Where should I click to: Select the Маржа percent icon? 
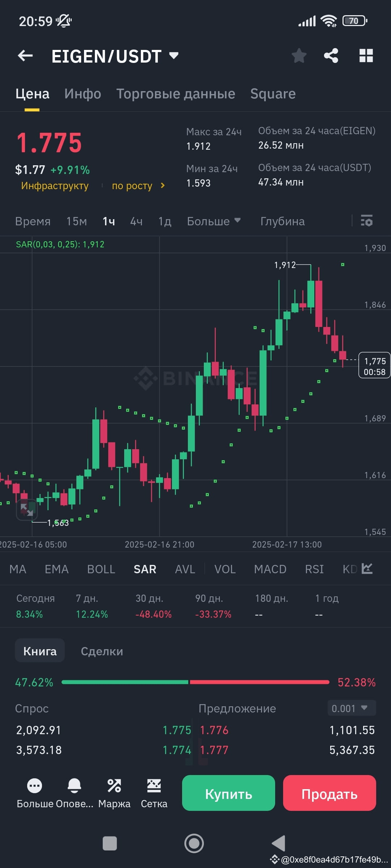pos(114,786)
